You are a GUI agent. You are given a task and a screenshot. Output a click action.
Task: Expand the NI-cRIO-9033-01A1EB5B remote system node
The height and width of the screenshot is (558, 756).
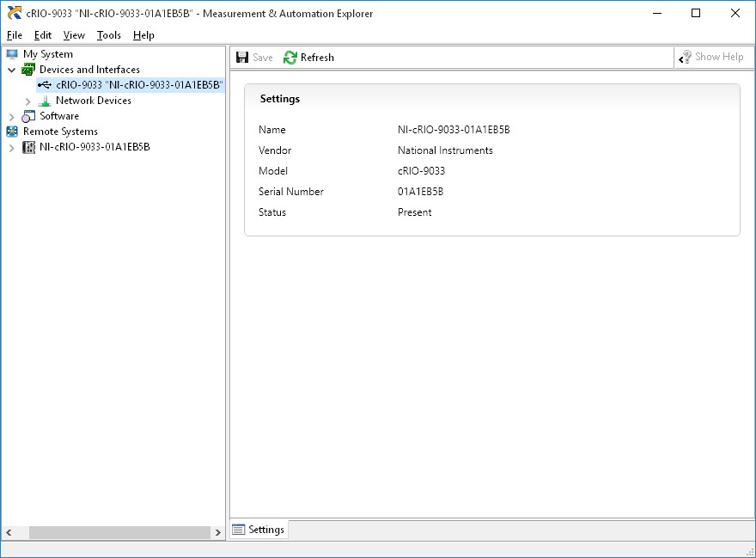[x=11, y=147]
